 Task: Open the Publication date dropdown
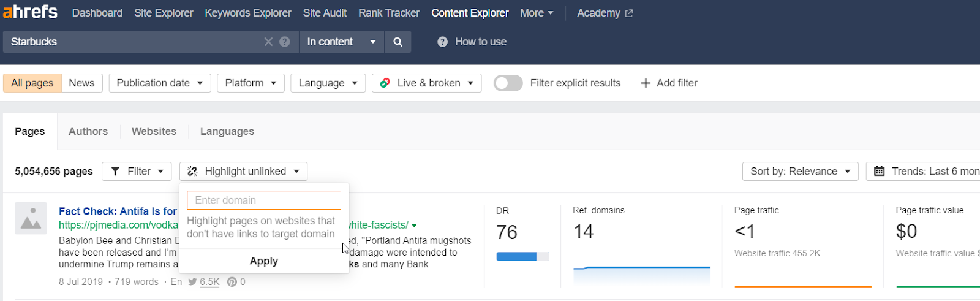(x=160, y=83)
